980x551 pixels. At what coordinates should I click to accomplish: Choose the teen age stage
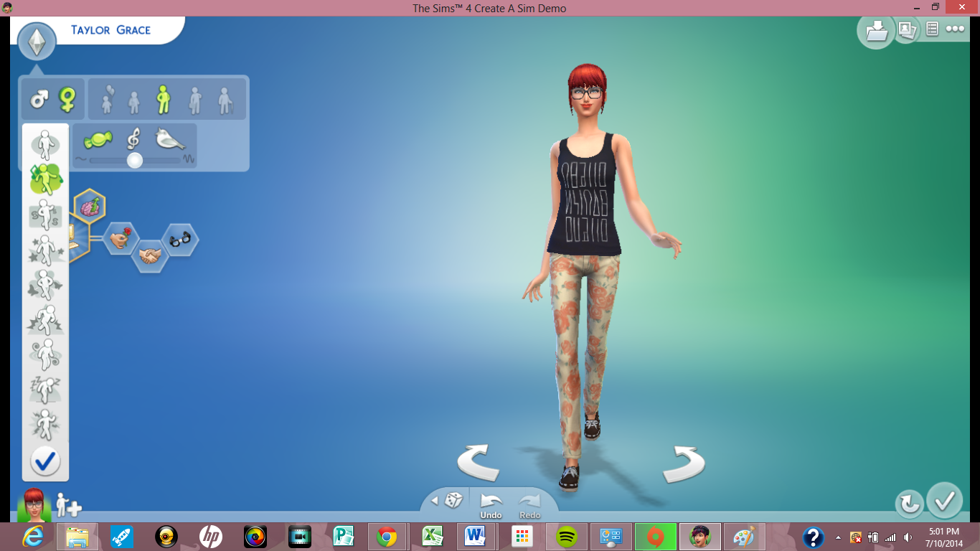(x=134, y=102)
